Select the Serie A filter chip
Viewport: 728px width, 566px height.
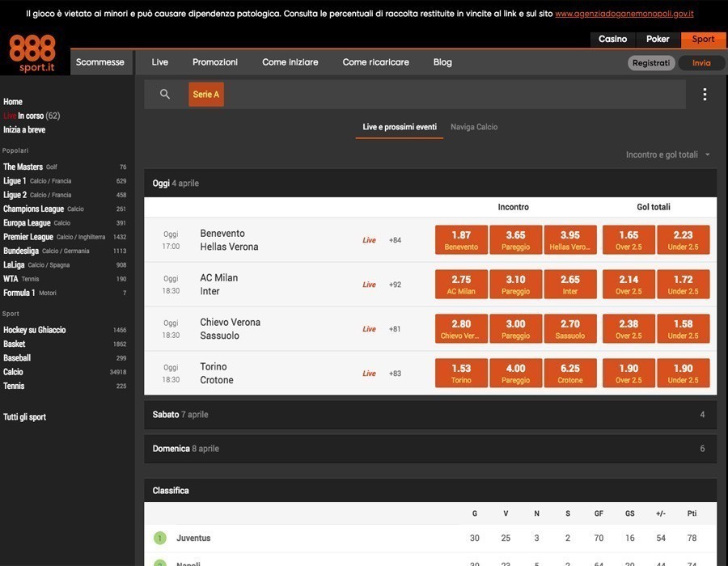click(x=206, y=94)
